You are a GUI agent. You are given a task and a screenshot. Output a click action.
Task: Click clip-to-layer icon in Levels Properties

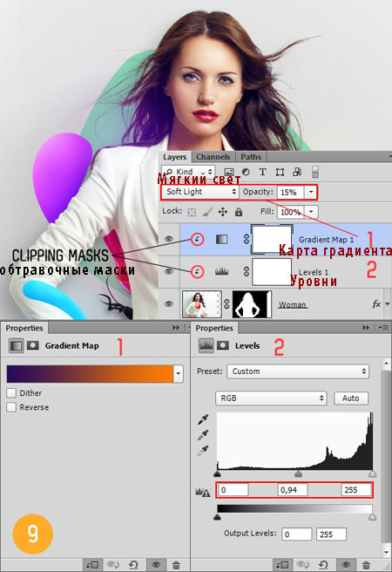[x=283, y=565]
